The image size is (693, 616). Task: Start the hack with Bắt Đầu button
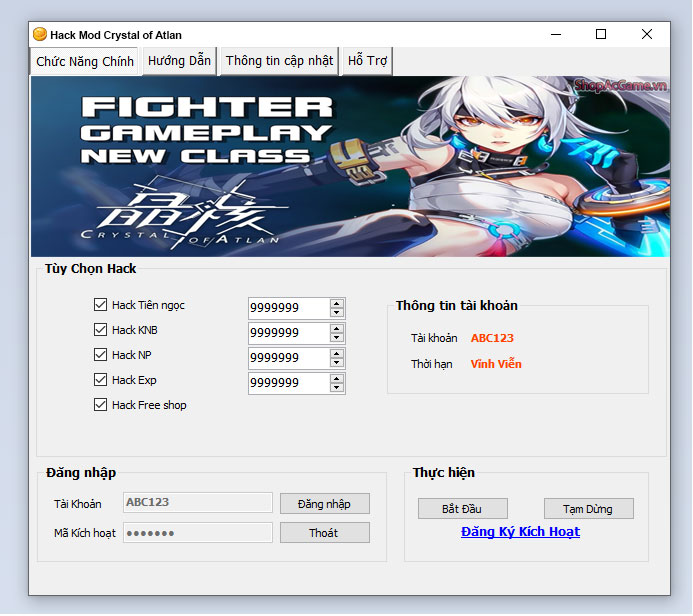462,509
